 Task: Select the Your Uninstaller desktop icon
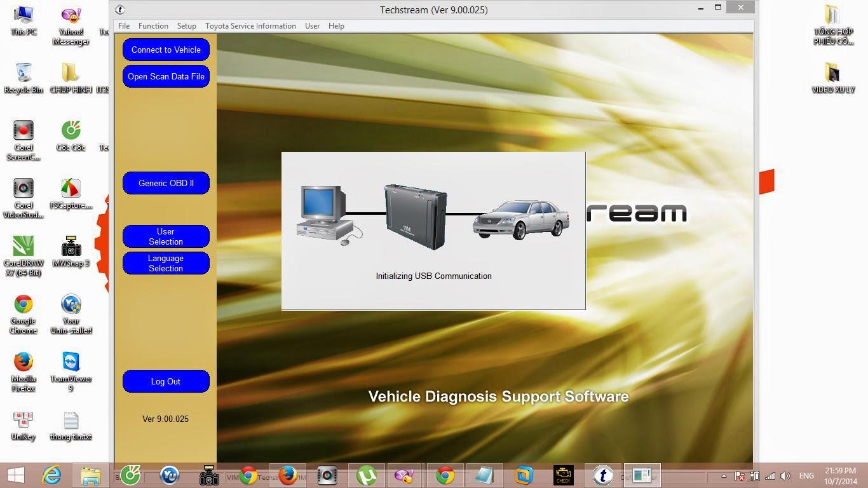point(71,314)
